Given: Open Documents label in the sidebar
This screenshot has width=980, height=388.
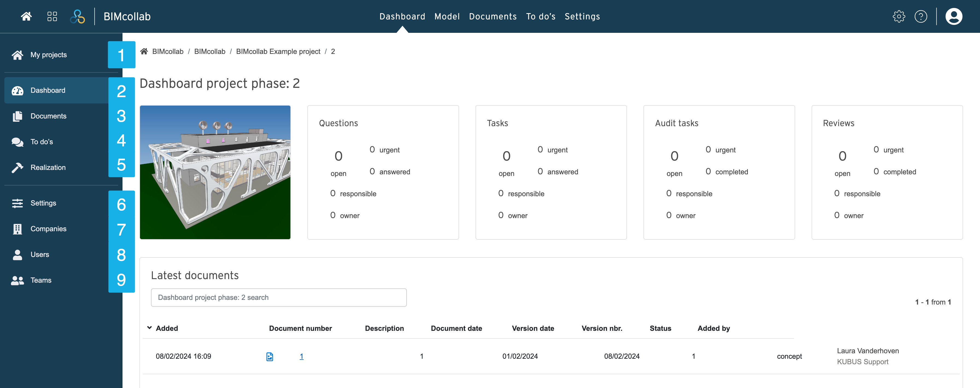Looking at the screenshot, I should point(48,116).
